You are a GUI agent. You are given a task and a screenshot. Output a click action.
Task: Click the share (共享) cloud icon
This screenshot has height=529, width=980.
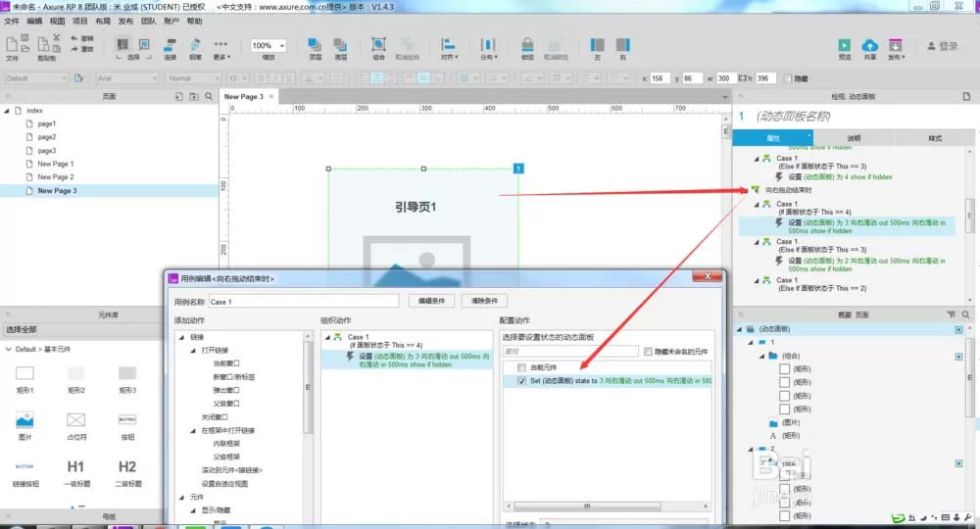[869, 45]
